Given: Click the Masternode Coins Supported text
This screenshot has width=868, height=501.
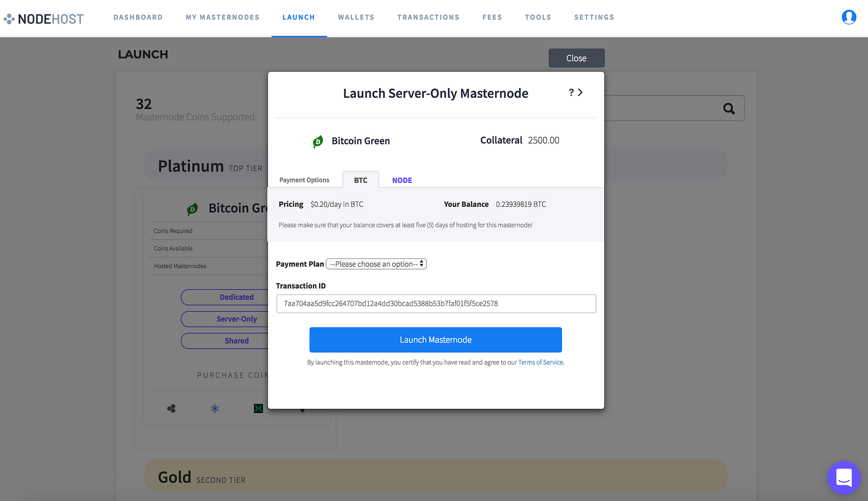Looking at the screenshot, I should pos(195,117).
